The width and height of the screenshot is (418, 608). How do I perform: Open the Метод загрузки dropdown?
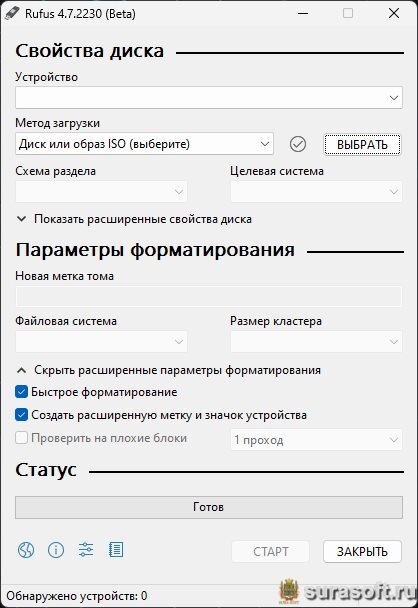pyautogui.click(x=144, y=144)
